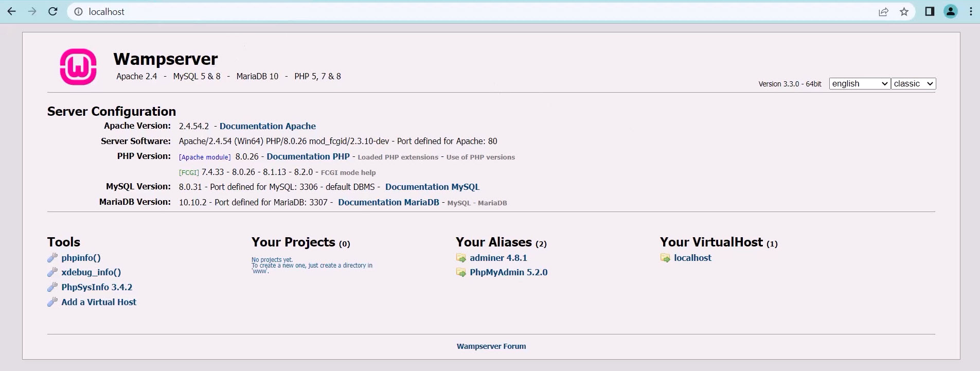Click Server Configuration heading
Screen dimensions: 980x371
coord(112,111)
